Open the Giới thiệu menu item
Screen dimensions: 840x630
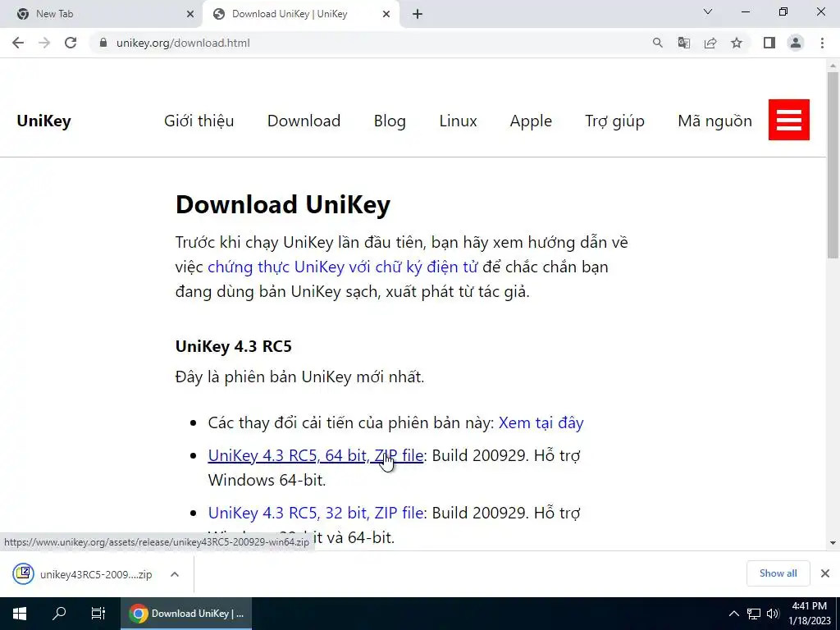pos(199,121)
